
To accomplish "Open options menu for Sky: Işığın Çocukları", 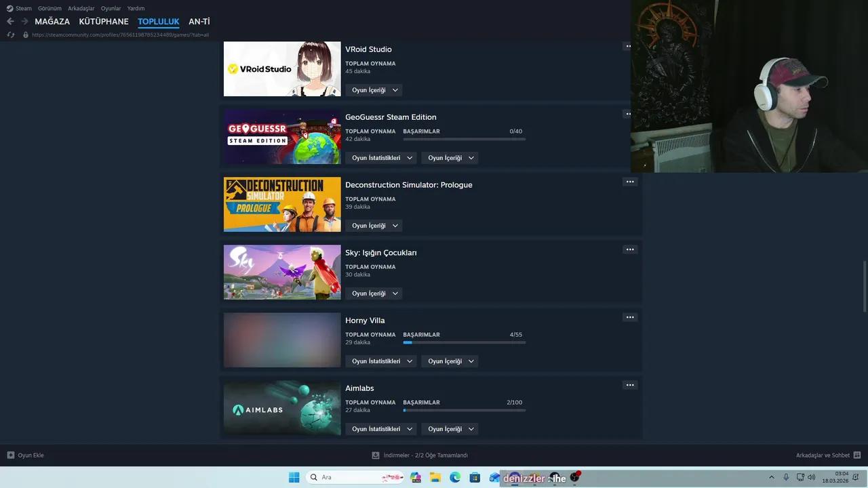I will [x=630, y=249].
